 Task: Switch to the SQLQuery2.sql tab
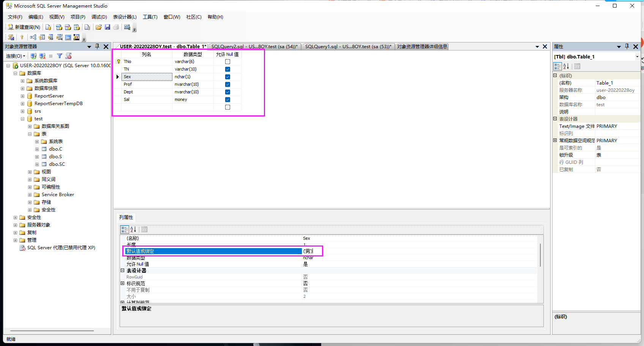click(254, 47)
